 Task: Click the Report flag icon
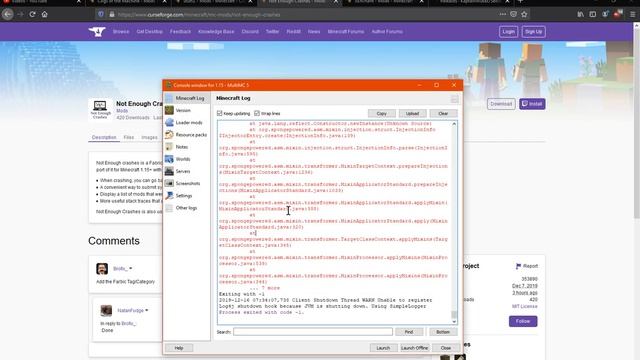518,266
